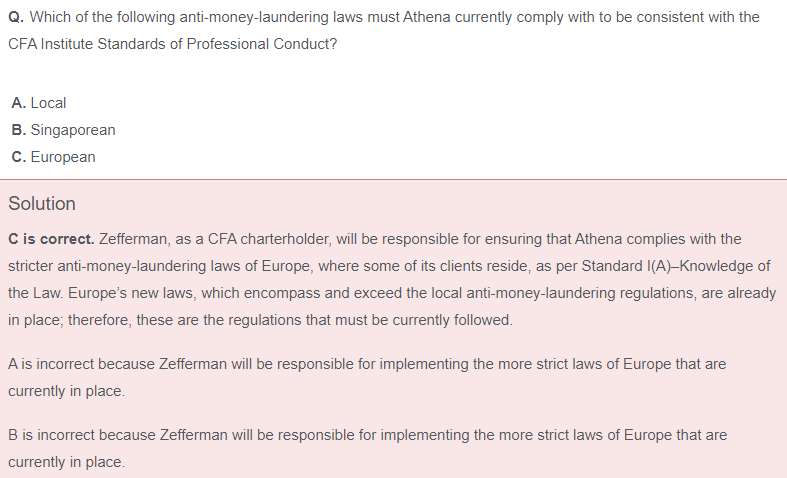Click the 'B is incorrect because' paragraph start
This screenshot has width=787, height=478.
pyautogui.click(x=82, y=435)
